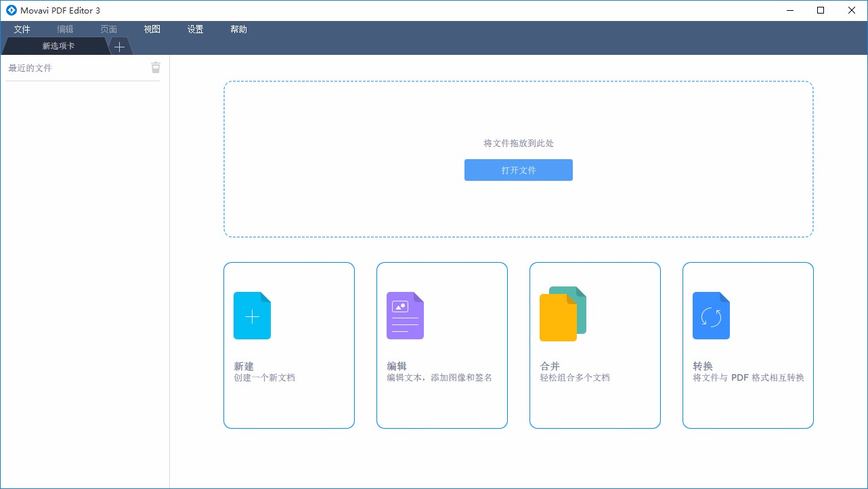Open the 文件 menu
Viewport: 868px width, 489px height.
coord(22,29)
